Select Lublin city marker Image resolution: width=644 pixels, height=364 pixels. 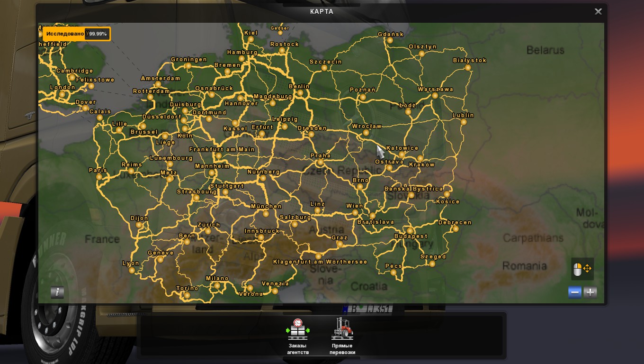pyautogui.click(x=464, y=122)
